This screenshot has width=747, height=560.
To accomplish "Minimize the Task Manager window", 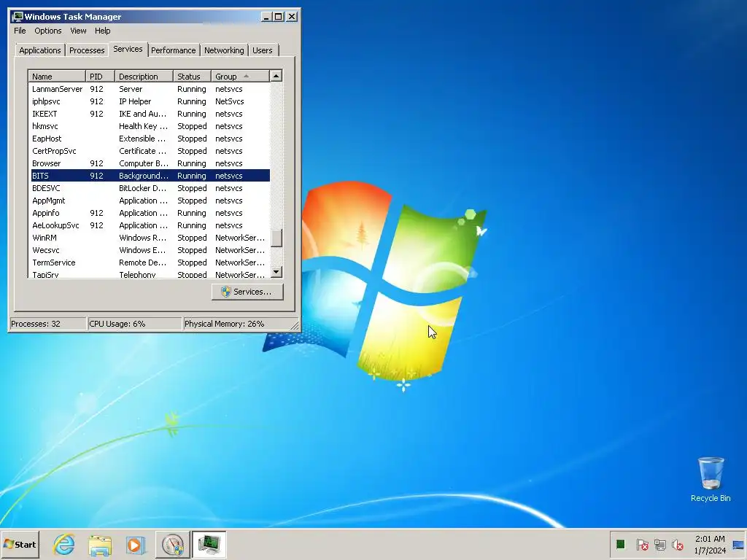I will (266, 17).
